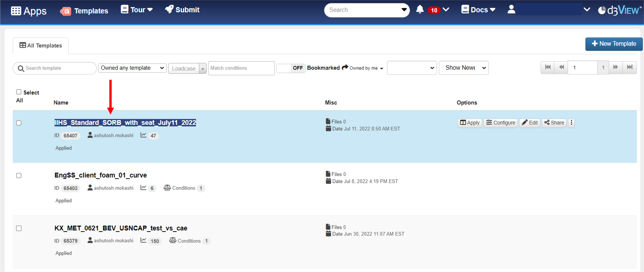This screenshot has height=272, width=644.
Task: Click the red 10 notification badge
Action: pos(434,10)
